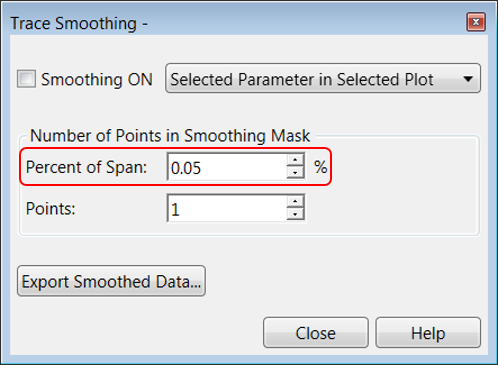The image size is (498, 365).
Task: Enable the Smoothing ON checkbox
Action: [26, 79]
